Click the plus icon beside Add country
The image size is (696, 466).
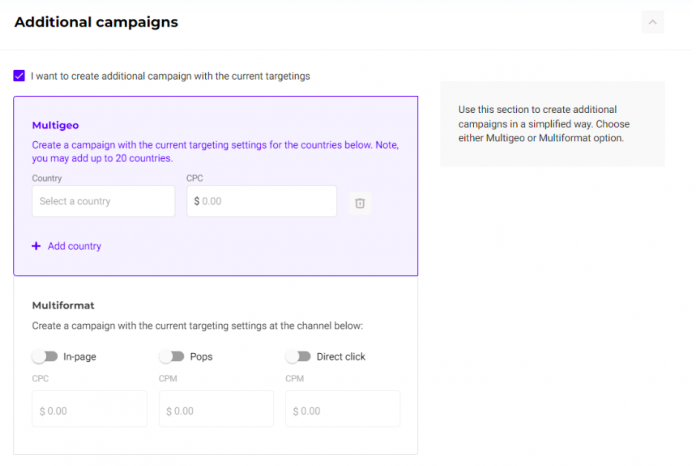click(x=37, y=246)
